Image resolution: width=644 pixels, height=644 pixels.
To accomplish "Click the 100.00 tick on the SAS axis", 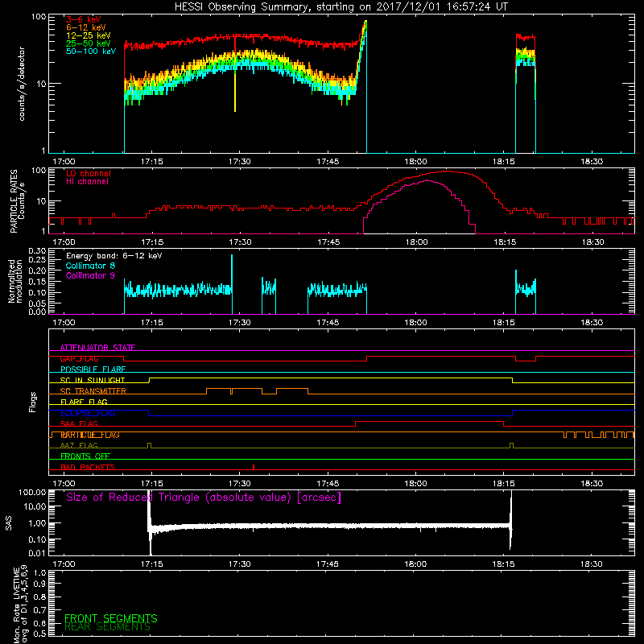I will [x=32, y=493].
